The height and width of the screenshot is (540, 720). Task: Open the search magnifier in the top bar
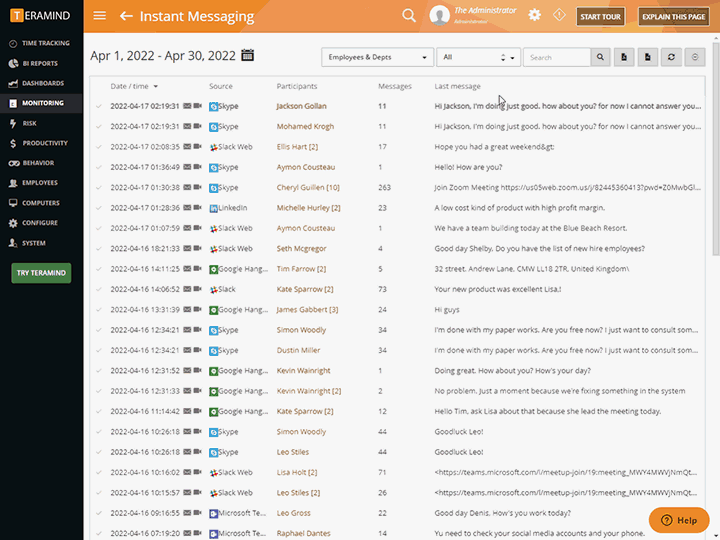408,15
